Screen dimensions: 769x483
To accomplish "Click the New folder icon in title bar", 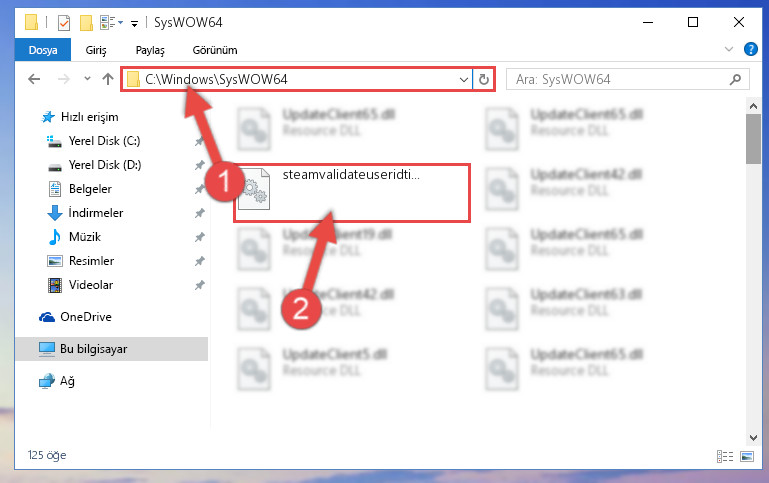I will (86, 23).
